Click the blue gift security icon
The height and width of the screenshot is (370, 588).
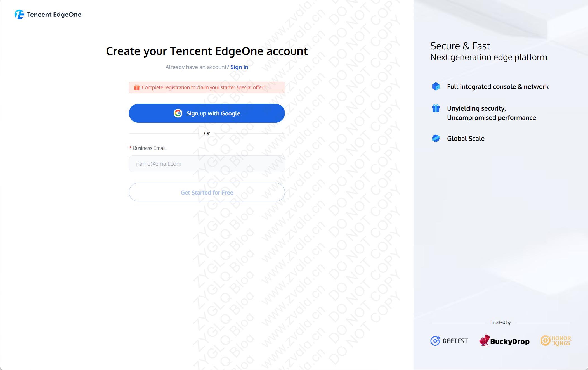tap(436, 108)
